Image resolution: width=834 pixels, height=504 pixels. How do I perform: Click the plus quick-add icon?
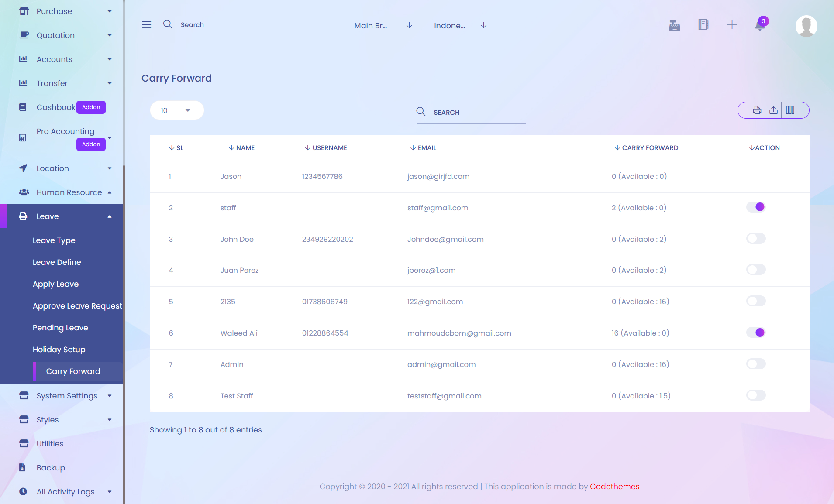pos(732,24)
